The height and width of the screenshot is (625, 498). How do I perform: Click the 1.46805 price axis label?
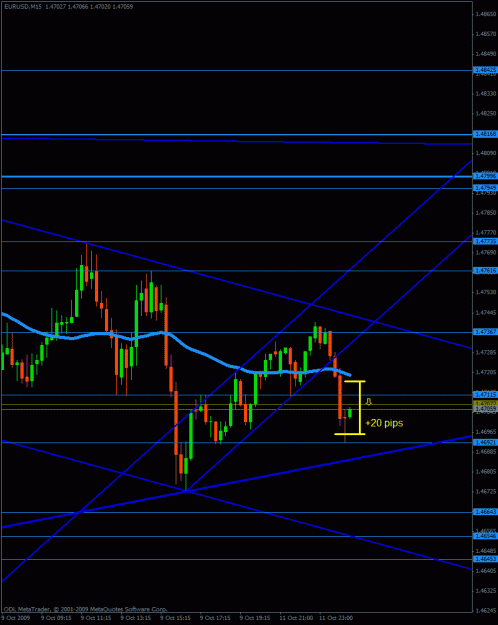tap(486, 472)
